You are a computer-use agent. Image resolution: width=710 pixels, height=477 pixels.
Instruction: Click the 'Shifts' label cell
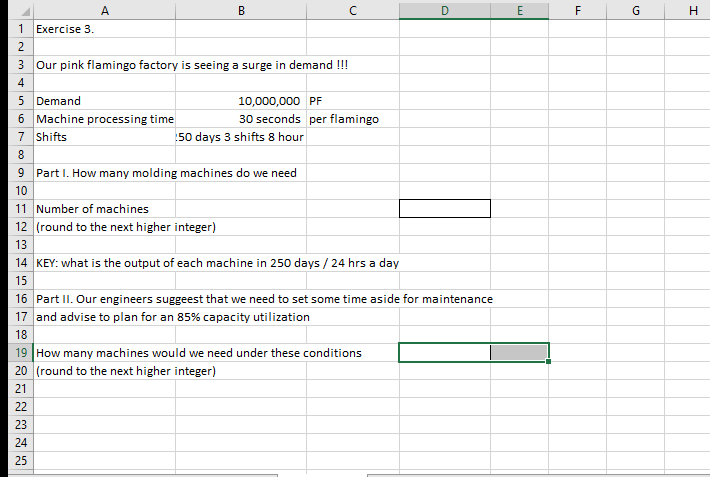pos(105,137)
